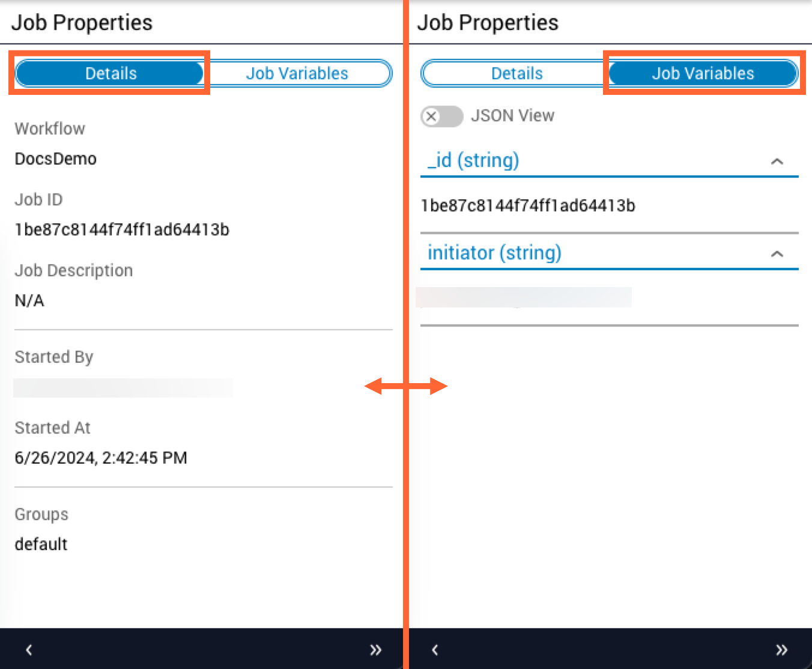Switch to Details tab in the right panel
This screenshot has height=669, width=812.
(x=517, y=73)
